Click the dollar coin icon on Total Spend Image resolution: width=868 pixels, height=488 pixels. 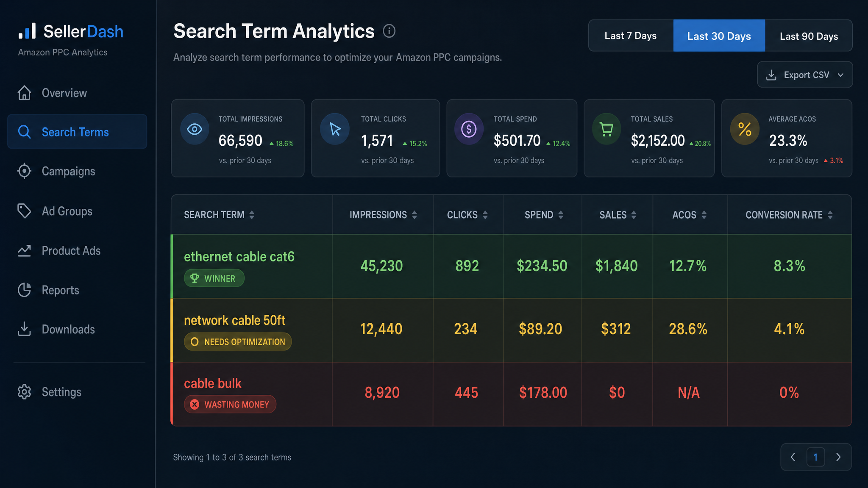pyautogui.click(x=469, y=129)
